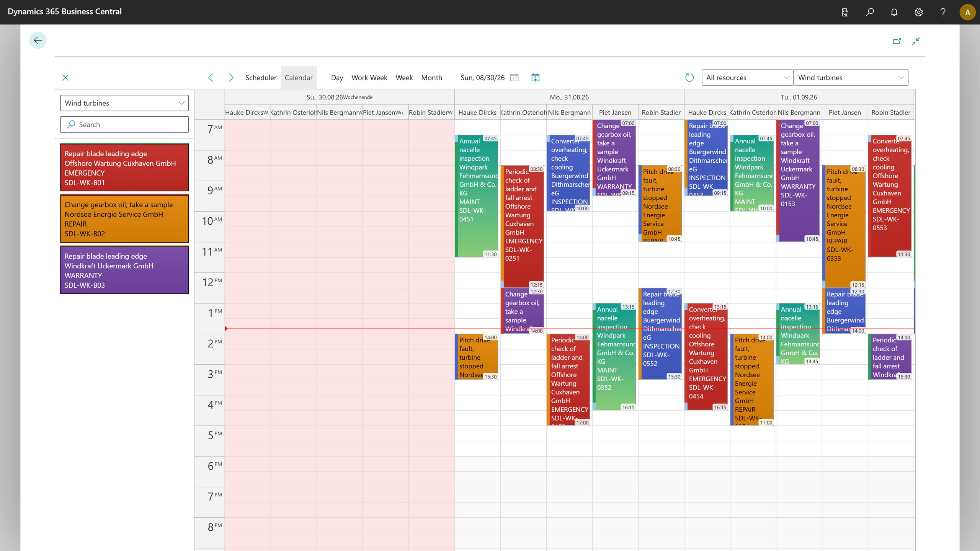Select the SDL-WK-B01 emergency job card
This screenshot has height=551, width=980.
click(x=124, y=167)
